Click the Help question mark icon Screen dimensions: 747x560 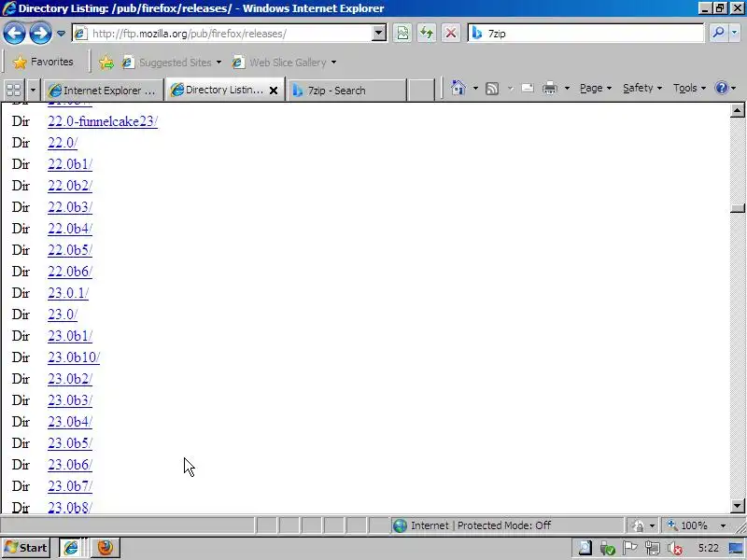click(x=722, y=88)
